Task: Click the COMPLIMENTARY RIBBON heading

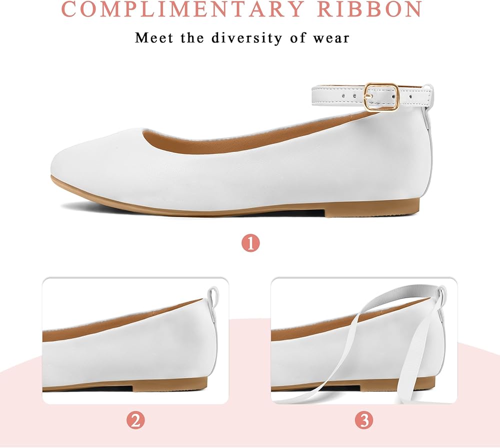Action: [x=241, y=9]
